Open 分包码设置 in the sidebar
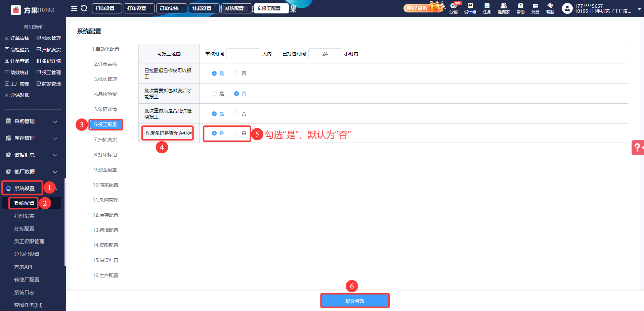The image size is (644, 311). pyautogui.click(x=27, y=254)
